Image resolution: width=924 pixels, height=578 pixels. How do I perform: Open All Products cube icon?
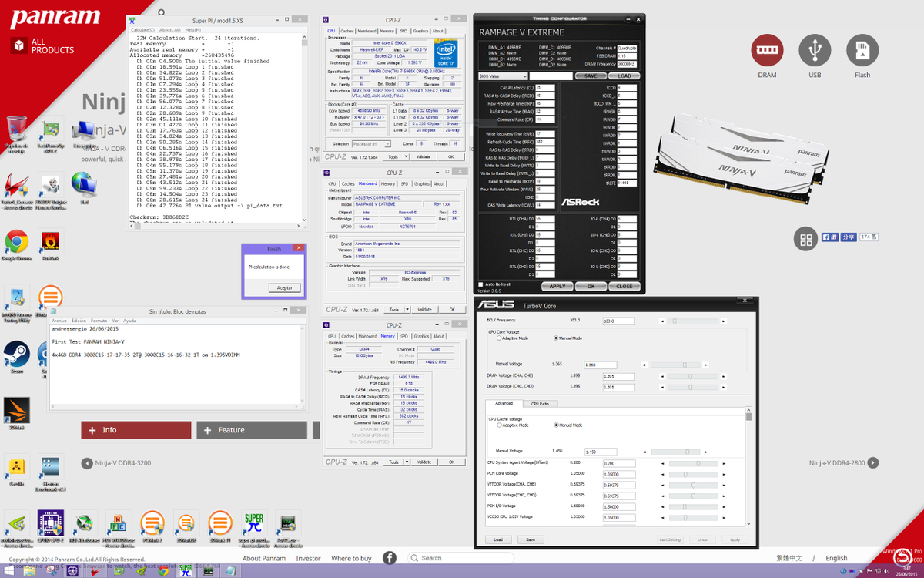[x=20, y=45]
